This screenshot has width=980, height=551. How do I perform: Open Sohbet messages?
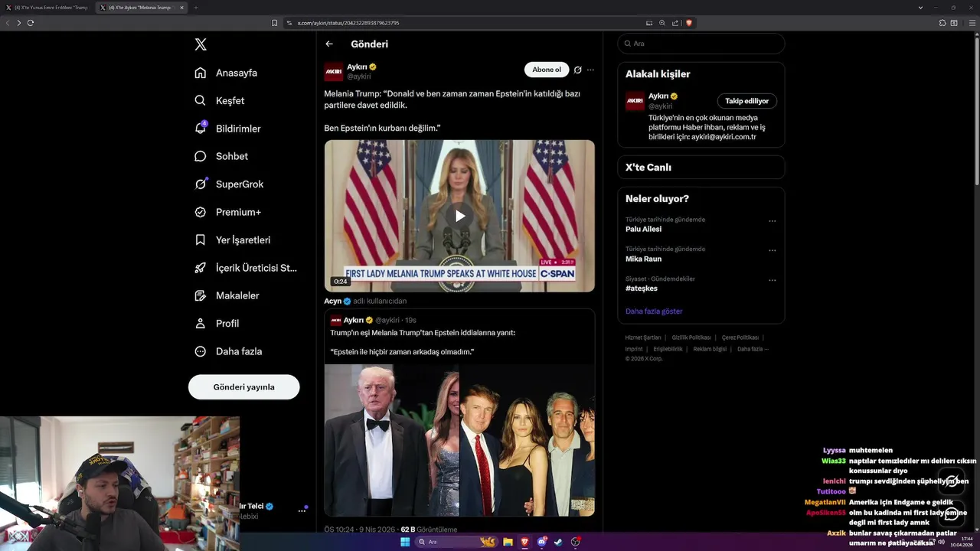coord(221,156)
